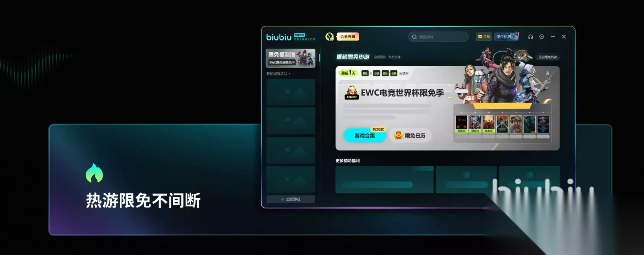This screenshot has width=644, height=255.
Task: Open the hexagon settings icon
Action: 542,37
